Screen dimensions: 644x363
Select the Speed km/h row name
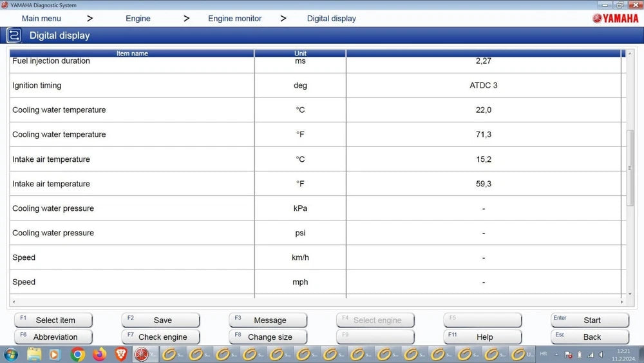point(24,257)
